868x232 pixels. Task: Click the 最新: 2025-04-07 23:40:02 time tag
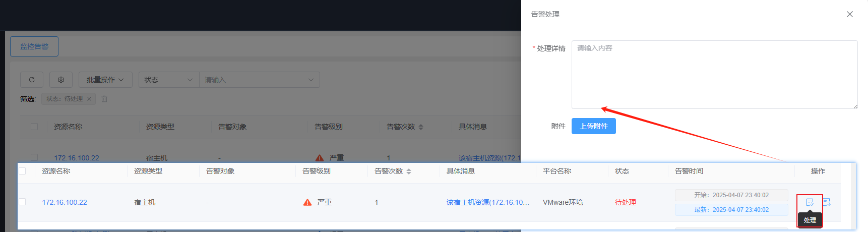click(731, 210)
